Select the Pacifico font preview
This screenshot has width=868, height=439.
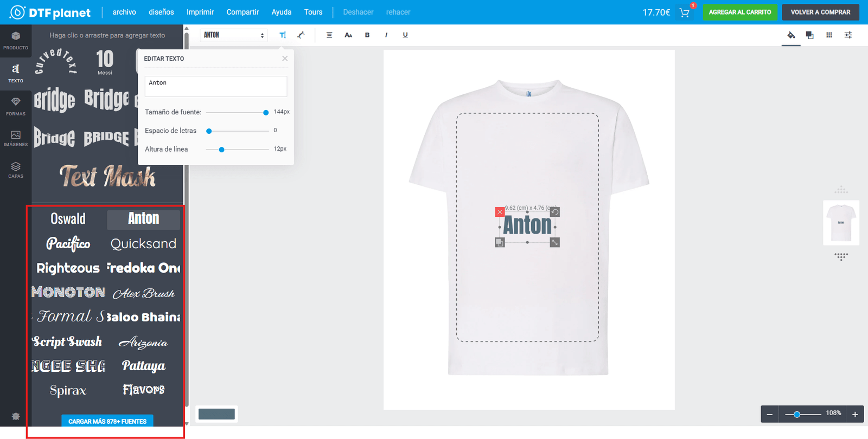(x=68, y=243)
